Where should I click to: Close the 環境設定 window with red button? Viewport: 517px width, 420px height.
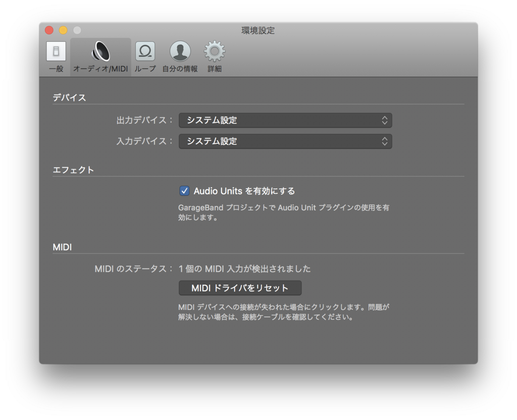coord(49,30)
